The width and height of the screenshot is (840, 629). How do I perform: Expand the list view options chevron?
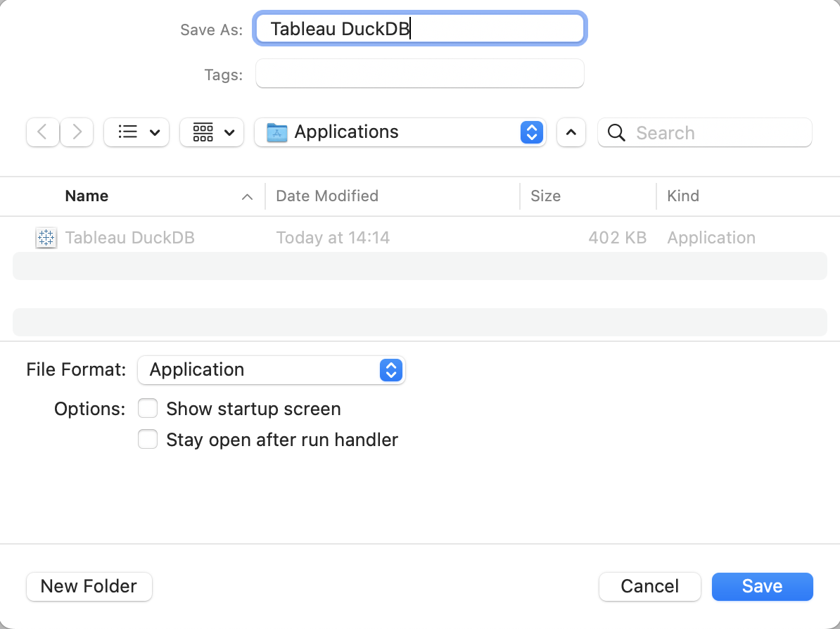click(154, 132)
